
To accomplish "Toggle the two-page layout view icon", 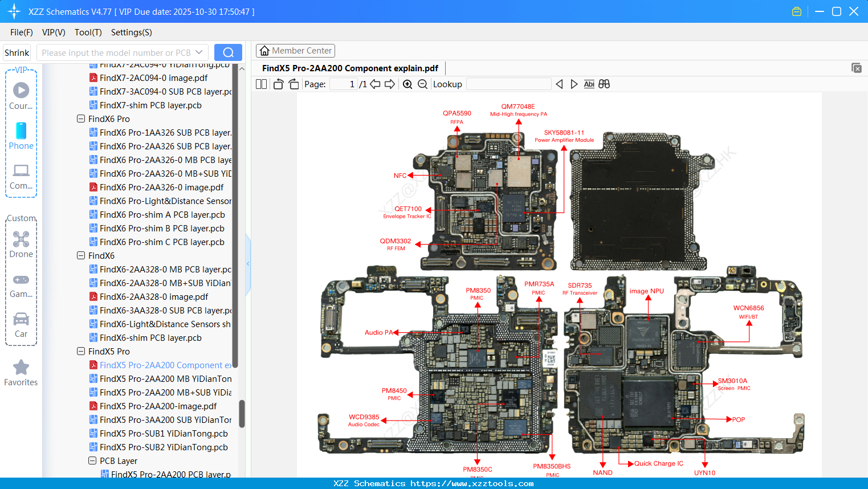I will (261, 84).
